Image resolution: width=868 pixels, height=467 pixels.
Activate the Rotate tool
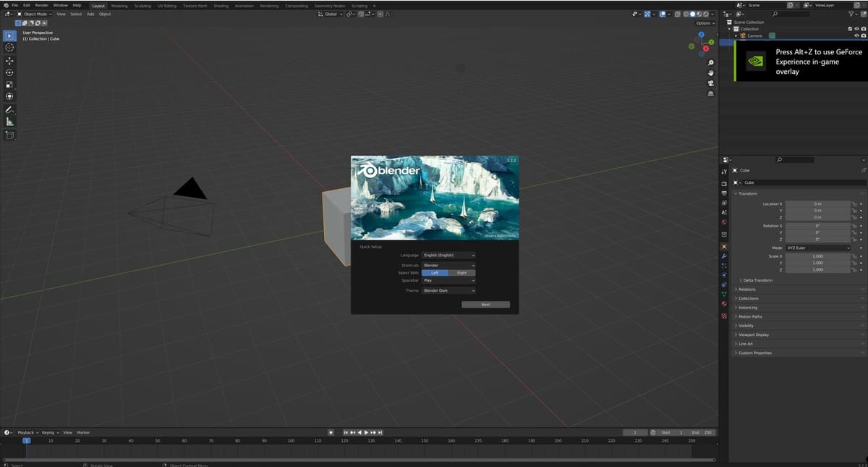[9, 73]
